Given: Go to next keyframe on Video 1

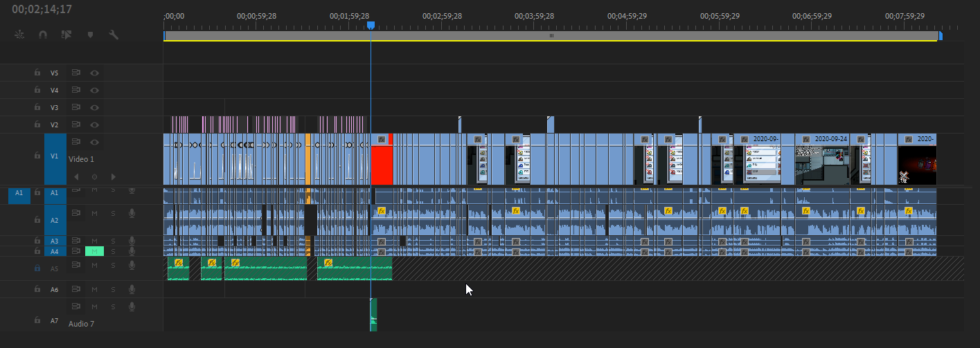Looking at the screenshot, I should pyautogui.click(x=113, y=176).
